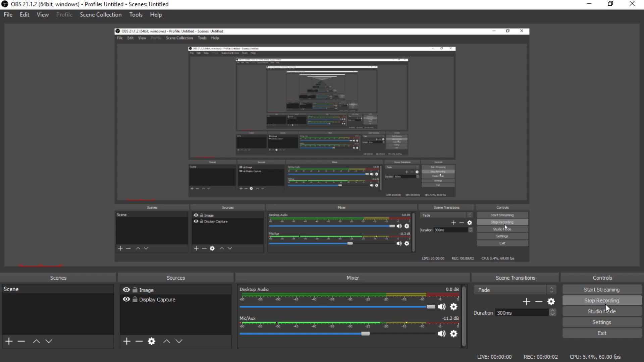Add a scene transition plus icon

pyautogui.click(x=526, y=302)
